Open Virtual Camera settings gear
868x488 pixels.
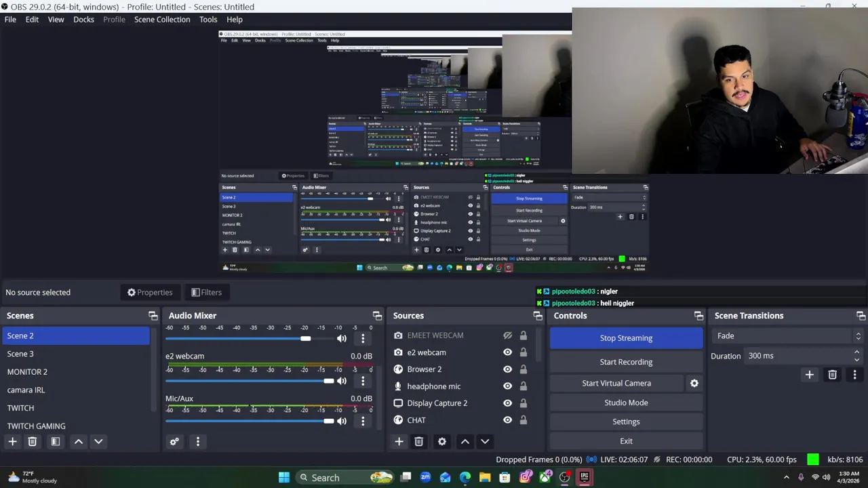(x=694, y=383)
